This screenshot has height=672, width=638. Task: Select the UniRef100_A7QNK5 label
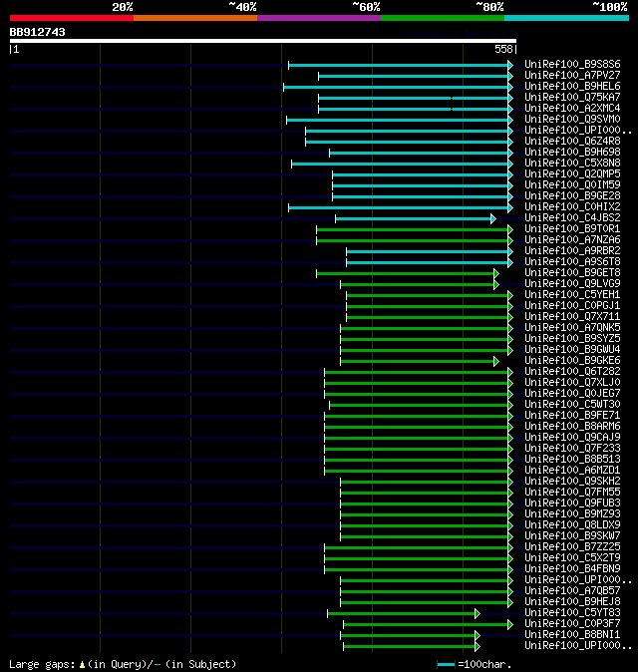[x=572, y=328]
